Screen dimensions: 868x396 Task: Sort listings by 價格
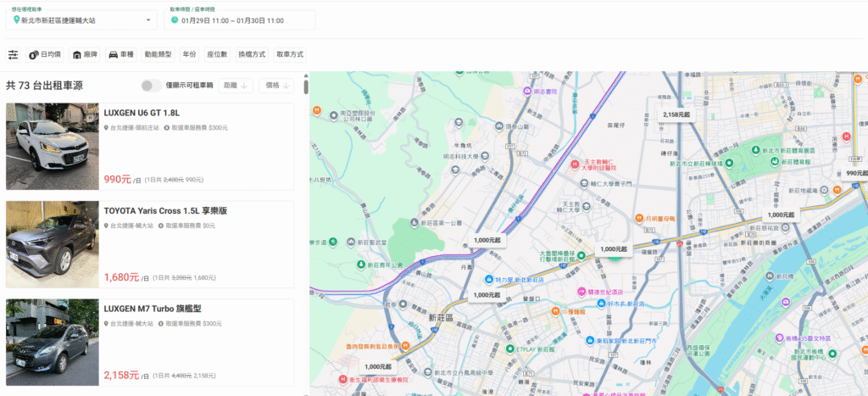[x=277, y=86]
